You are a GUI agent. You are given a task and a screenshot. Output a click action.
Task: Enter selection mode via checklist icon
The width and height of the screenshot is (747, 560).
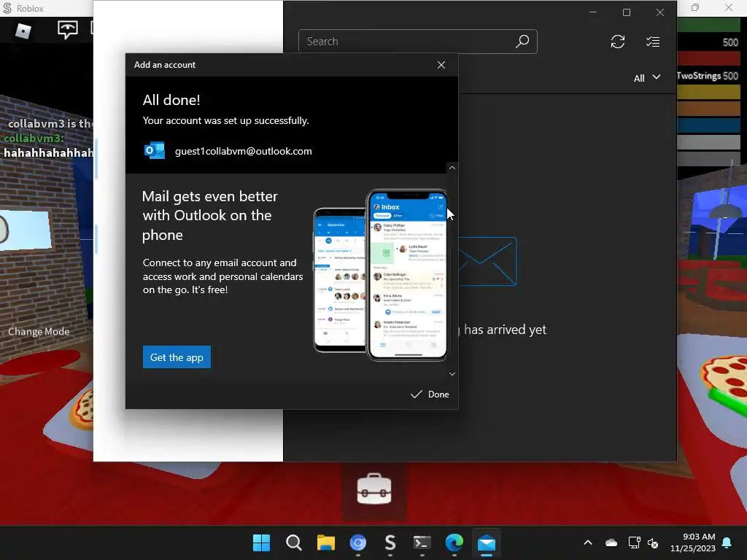click(x=653, y=42)
